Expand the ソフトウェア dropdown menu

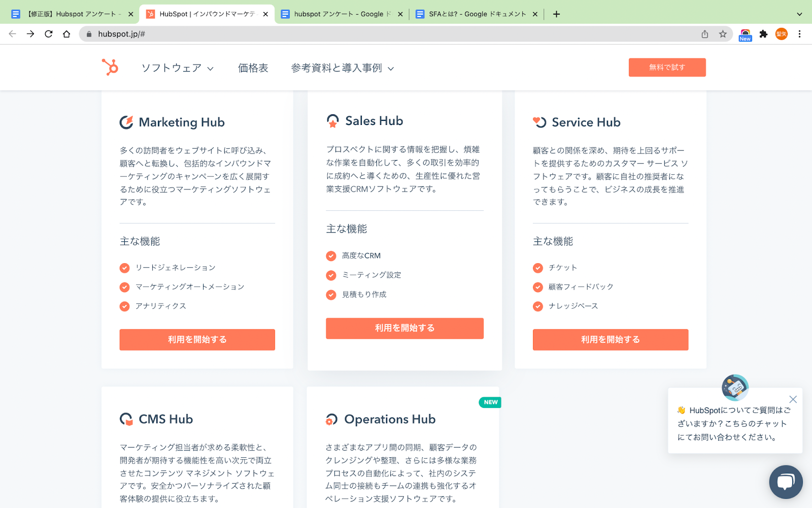[177, 68]
